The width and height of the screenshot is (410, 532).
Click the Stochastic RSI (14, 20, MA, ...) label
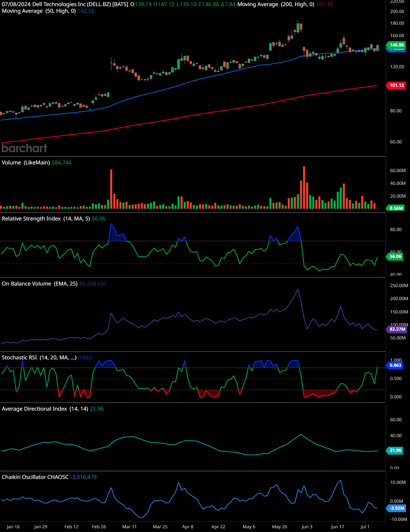tap(39, 357)
